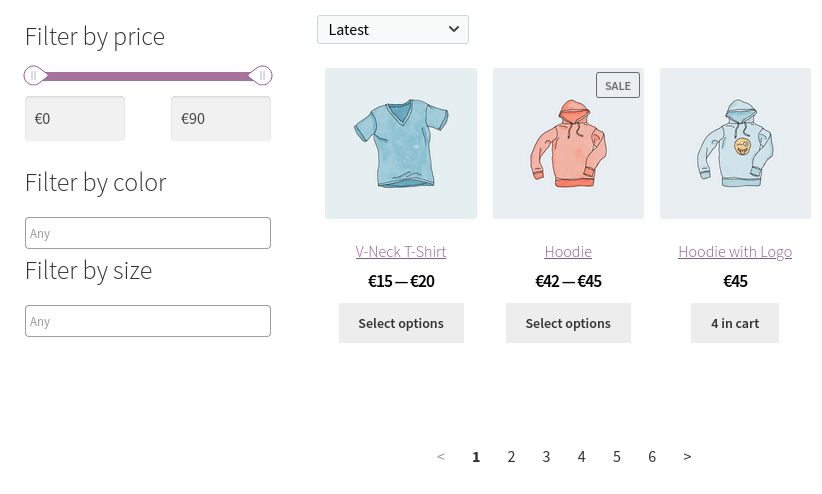Screen dimensions: 822x494
Task: Go to page 6 of products
Action: tap(652, 457)
